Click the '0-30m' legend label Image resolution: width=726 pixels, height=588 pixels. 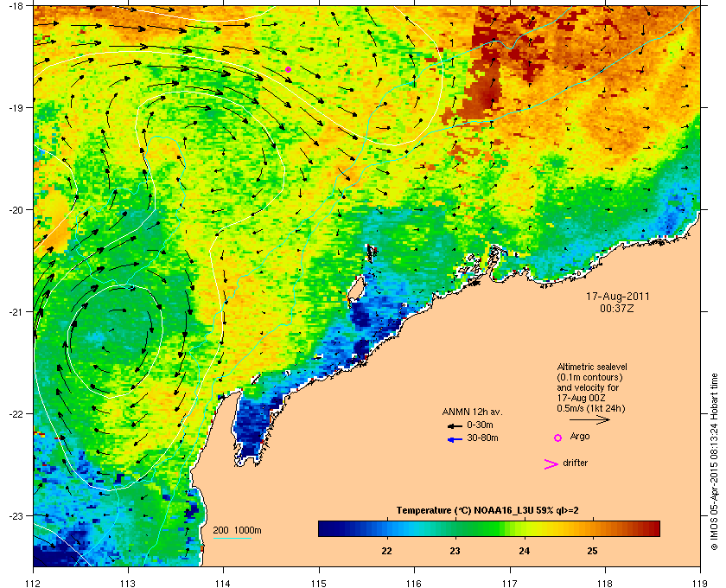click(x=480, y=425)
